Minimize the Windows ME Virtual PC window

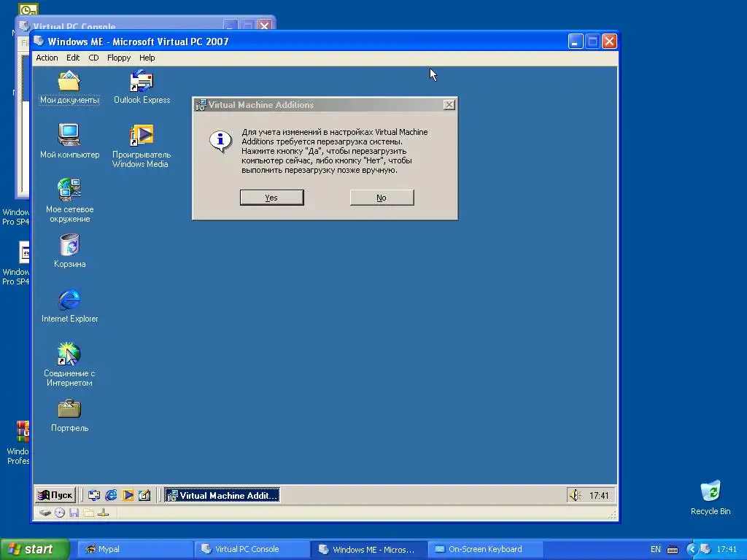(x=576, y=42)
